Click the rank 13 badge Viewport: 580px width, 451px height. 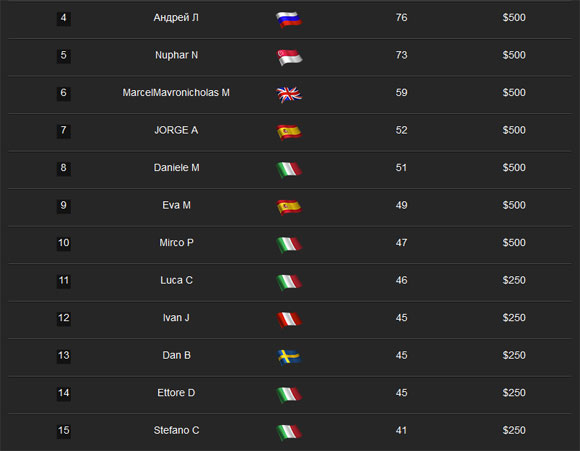tap(64, 356)
